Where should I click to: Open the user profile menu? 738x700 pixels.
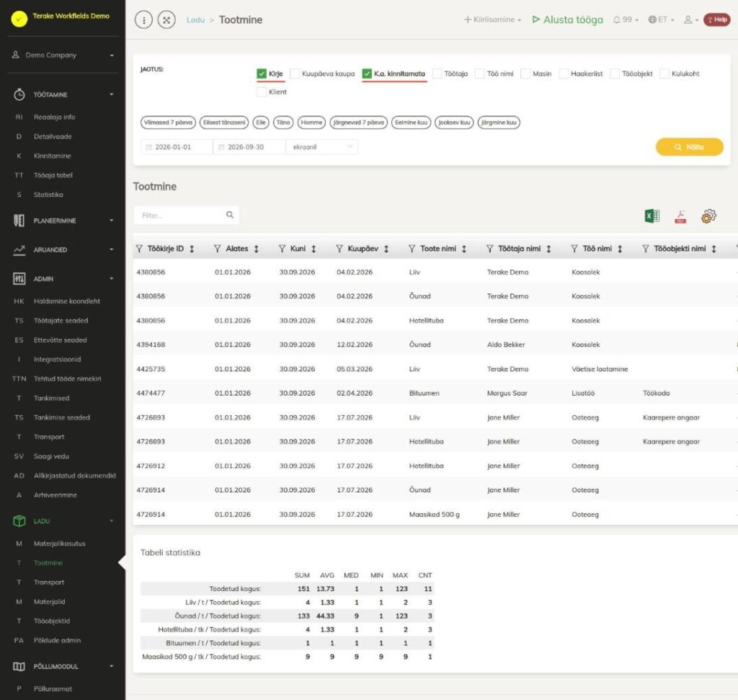coord(691,19)
